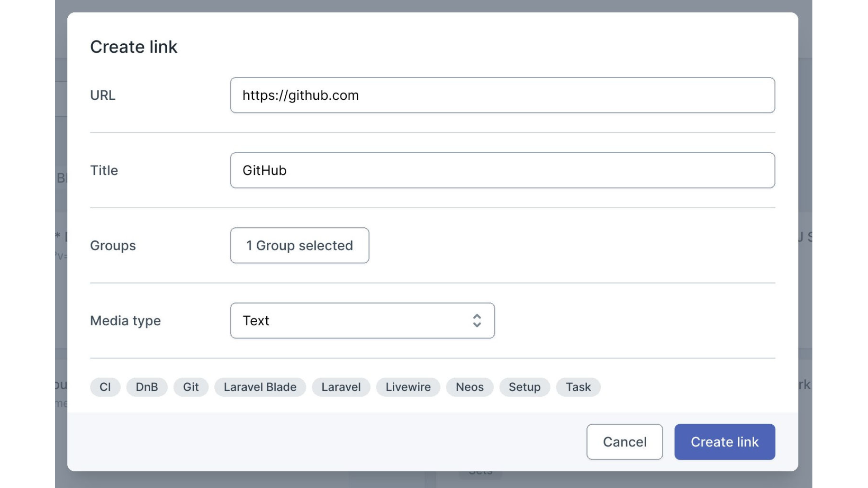Select the Laravel tag chip

[341, 387]
